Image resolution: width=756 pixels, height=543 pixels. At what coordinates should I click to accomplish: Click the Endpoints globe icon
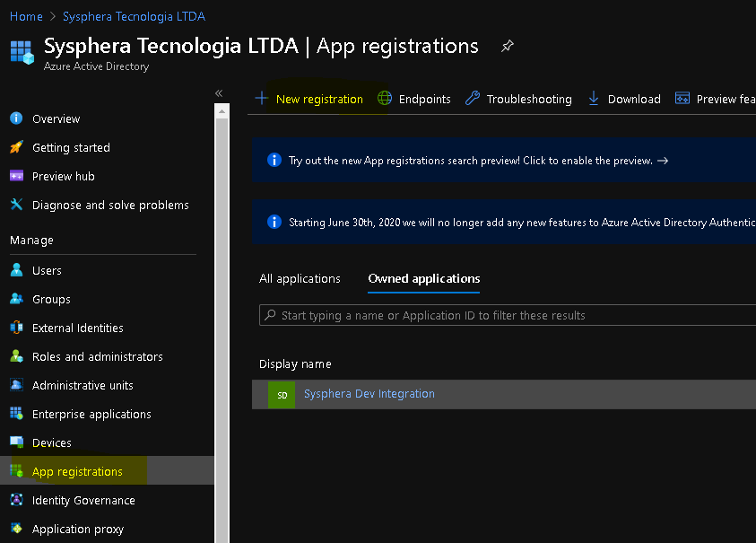coord(384,99)
